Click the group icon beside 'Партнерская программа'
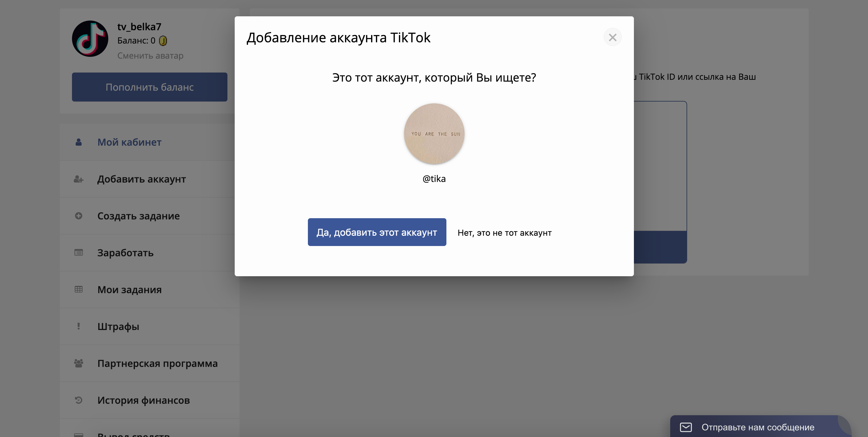 point(79,363)
